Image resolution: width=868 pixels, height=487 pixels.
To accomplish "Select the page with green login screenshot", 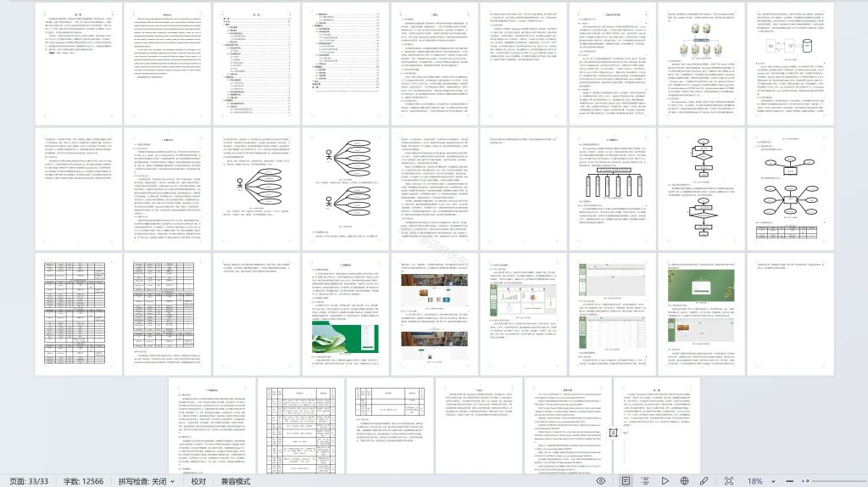I will coord(346,314).
